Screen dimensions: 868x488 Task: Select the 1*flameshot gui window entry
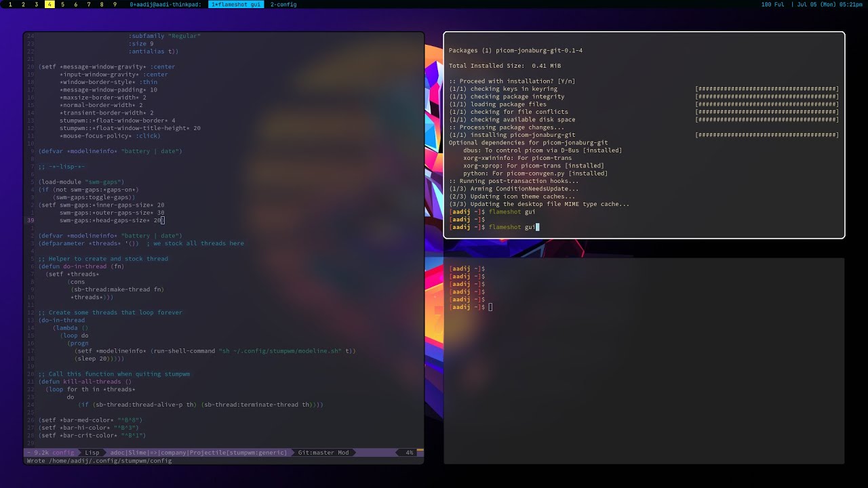(236, 4)
